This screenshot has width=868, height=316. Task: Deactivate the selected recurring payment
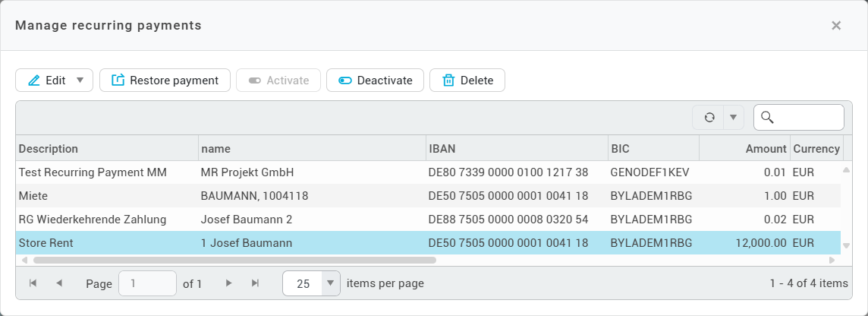375,81
